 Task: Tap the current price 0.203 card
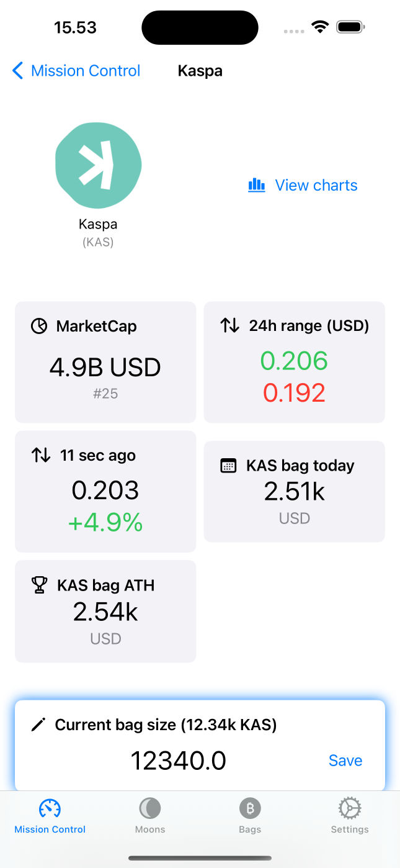coord(105,491)
